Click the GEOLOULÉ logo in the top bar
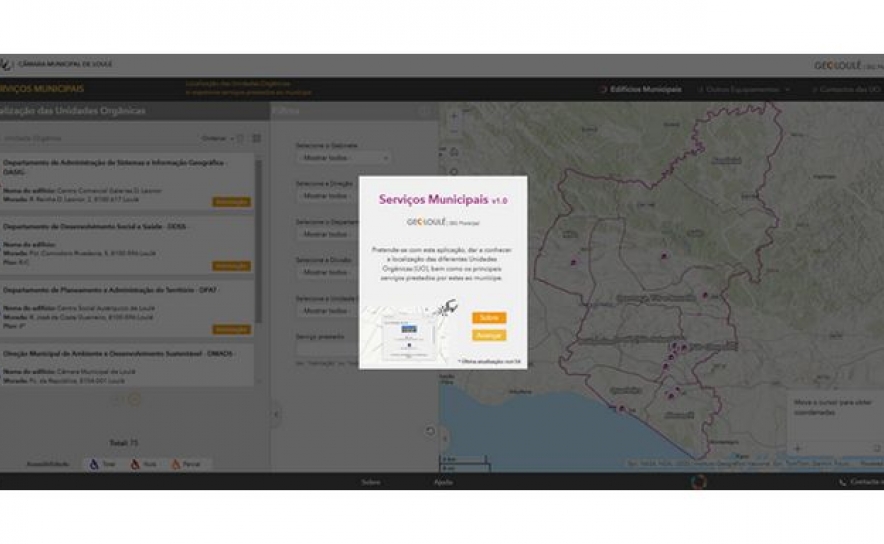The image size is (884, 544). point(848,66)
